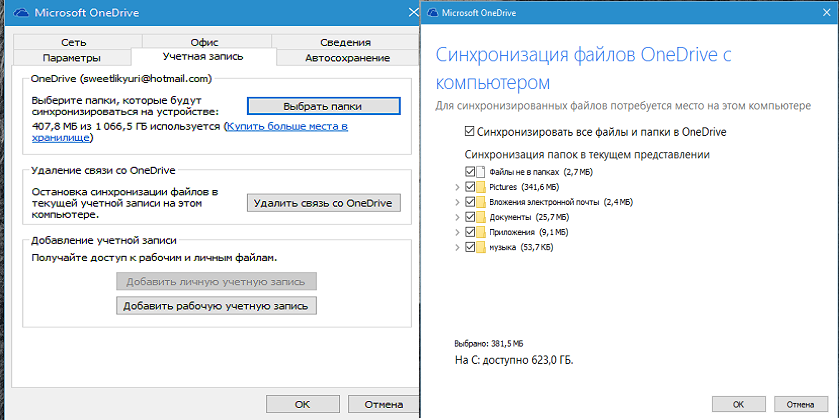
Task: Open the Автосохранение tab
Action: [x=347, y=58]
